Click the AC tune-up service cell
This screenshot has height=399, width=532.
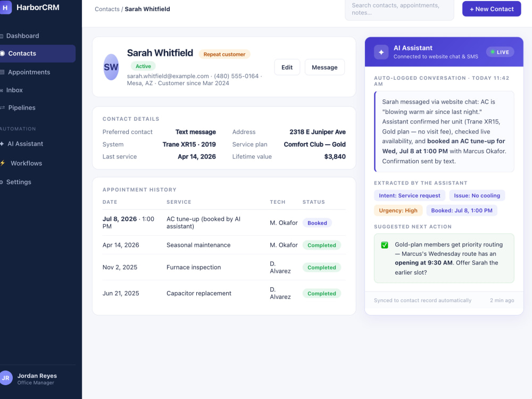(204, 222)
